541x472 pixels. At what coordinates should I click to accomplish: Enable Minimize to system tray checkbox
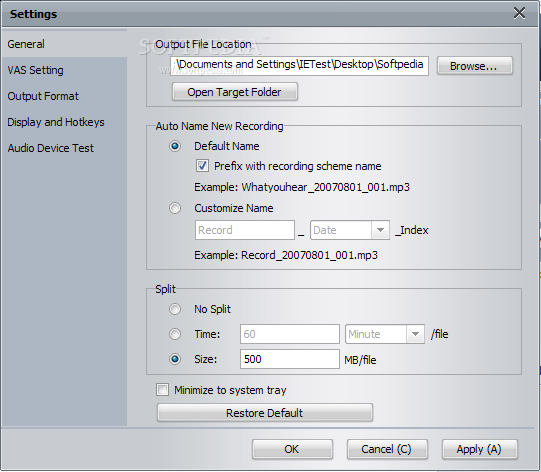(163, 390)
